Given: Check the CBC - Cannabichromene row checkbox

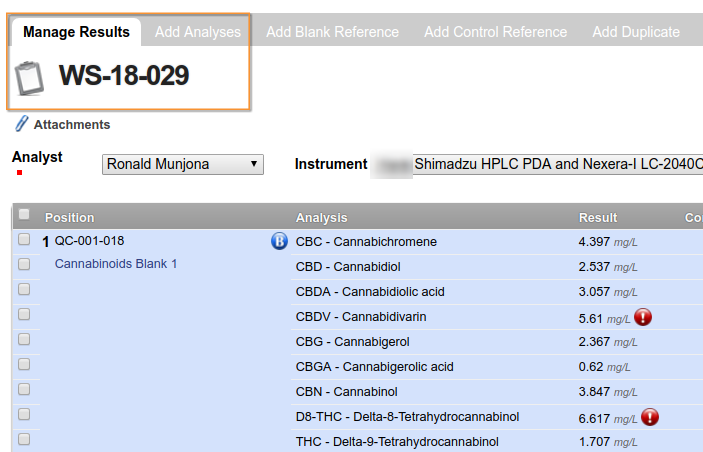Looking at the screenshot, I should 24,240.
